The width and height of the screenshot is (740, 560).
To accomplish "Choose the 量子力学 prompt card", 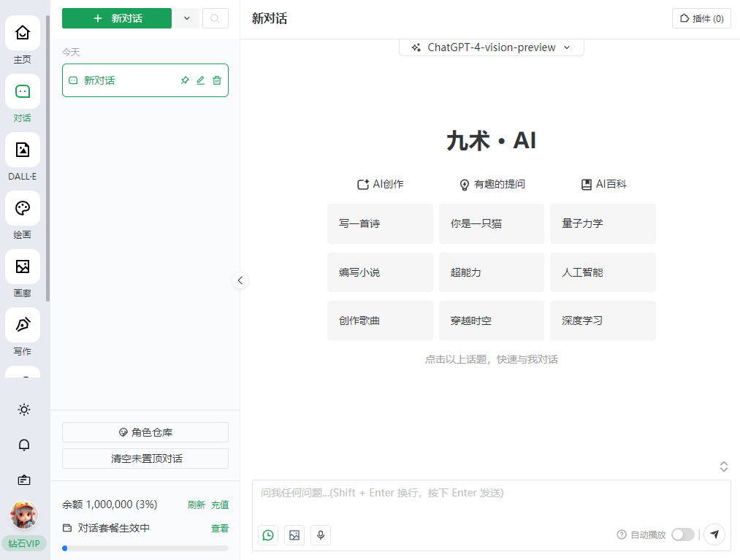I will tap(603, 223).
